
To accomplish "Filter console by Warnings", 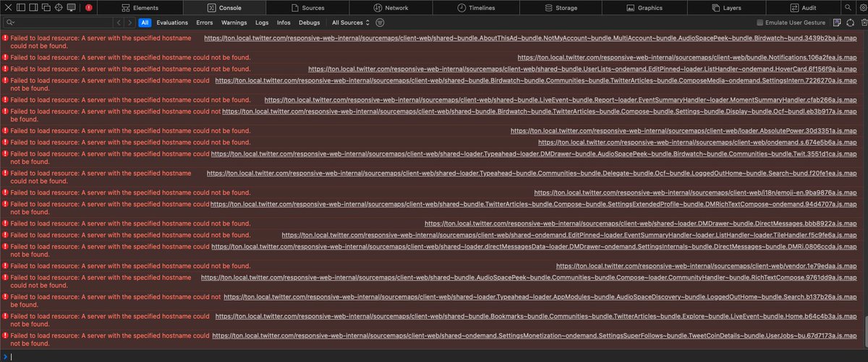I will point(235,22).
